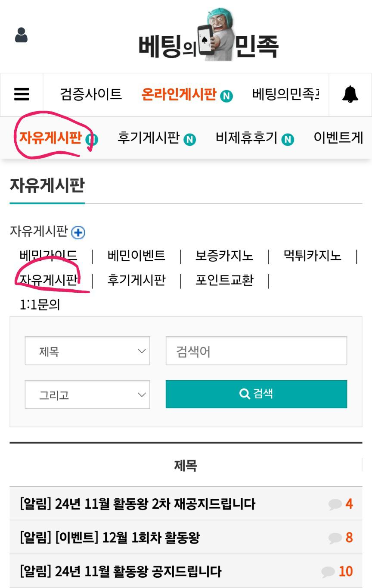Select the 온라인게시판 menu tab
The image size is (372, 588).
tap(179, 94)
